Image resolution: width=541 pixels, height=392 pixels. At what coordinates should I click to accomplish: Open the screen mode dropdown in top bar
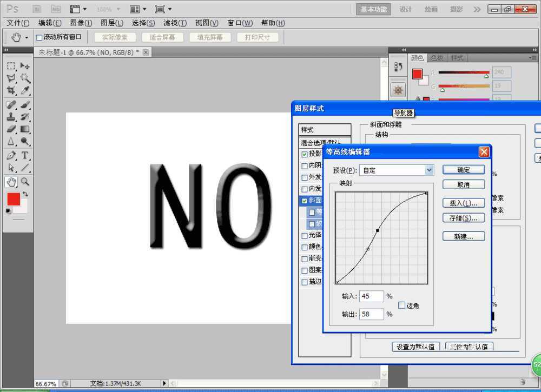point(163,9)
